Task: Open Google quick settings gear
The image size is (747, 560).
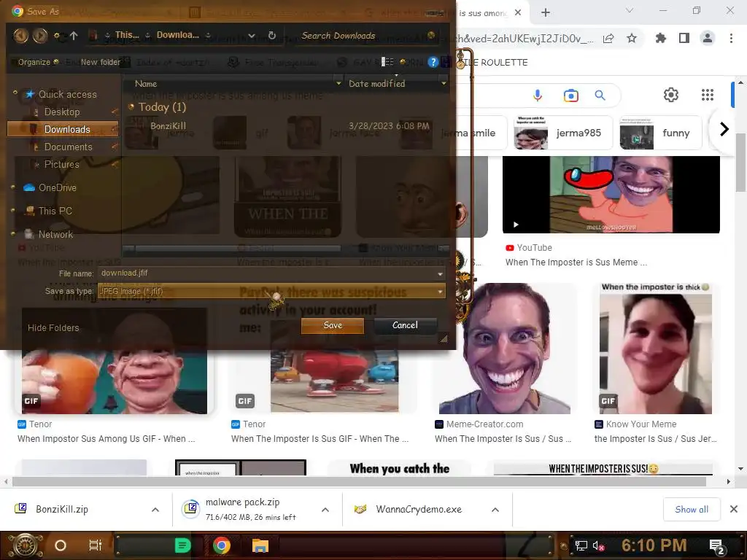Action: click(671, 95)
